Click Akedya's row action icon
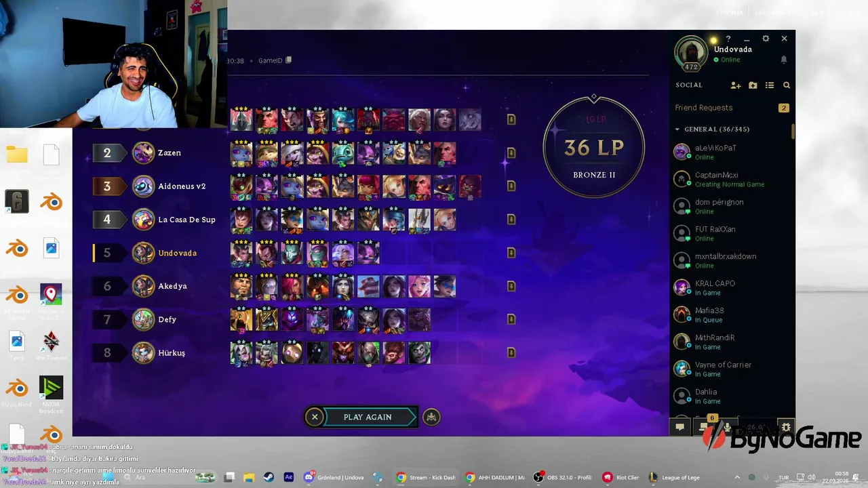868x488 pixels. [x=511, y=286]
